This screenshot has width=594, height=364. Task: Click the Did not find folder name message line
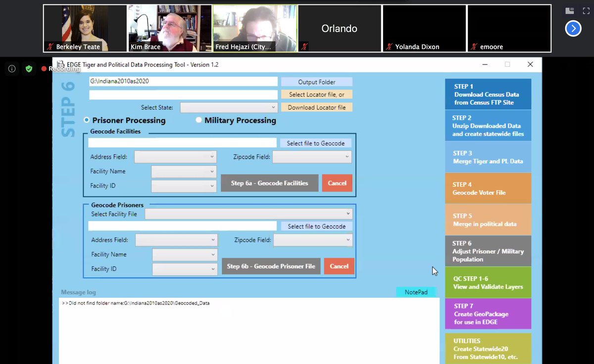tap(136, 303)
